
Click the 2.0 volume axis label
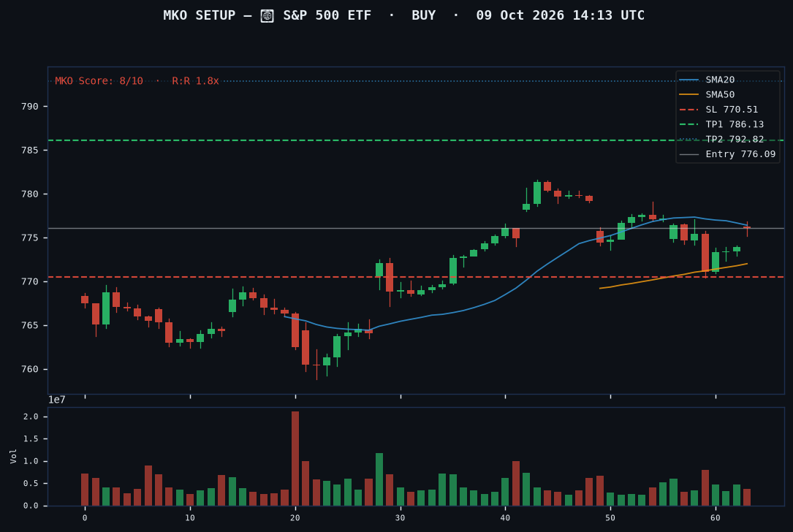31,417
